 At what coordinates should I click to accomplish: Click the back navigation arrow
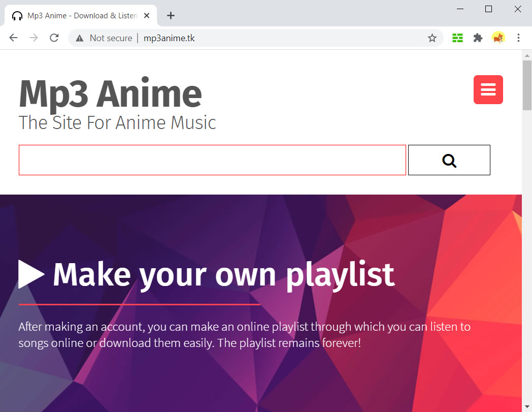pos(13,38)
